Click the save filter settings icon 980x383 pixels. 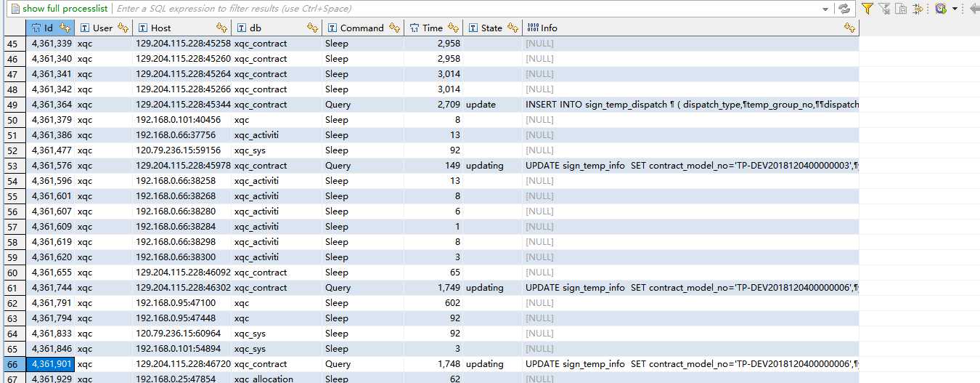[901, 9]
